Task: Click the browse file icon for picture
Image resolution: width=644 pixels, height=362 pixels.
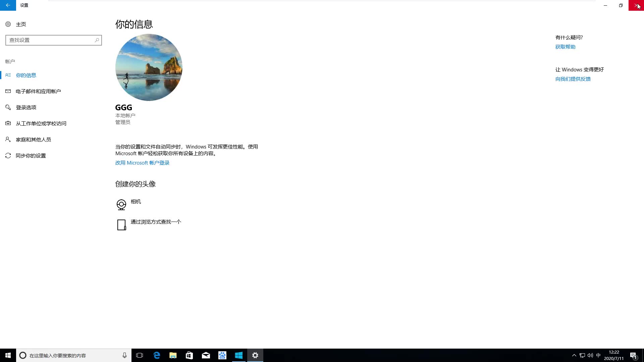Action: tap(121, 225)
